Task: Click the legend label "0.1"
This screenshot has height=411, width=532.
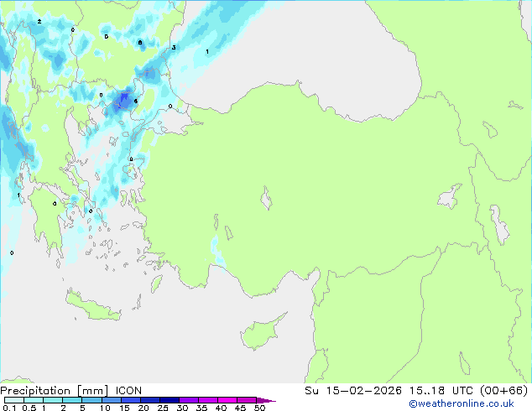Action: click(9, 408)
